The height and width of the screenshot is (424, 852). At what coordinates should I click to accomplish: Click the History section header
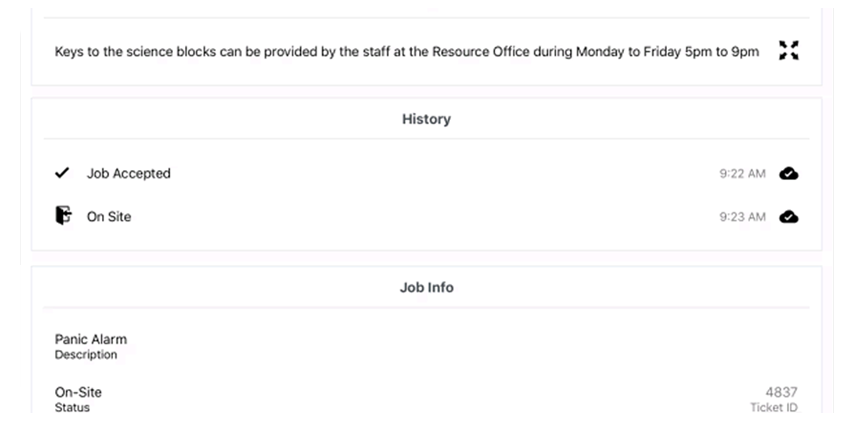(426, 119)
